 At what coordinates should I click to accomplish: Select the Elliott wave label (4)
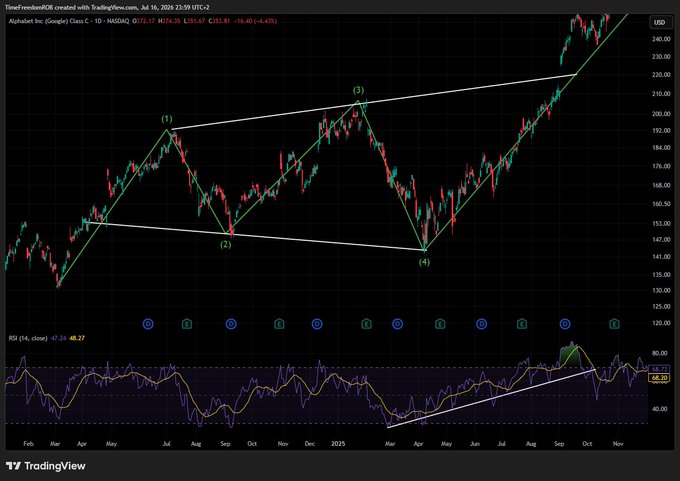pos(424,262)
